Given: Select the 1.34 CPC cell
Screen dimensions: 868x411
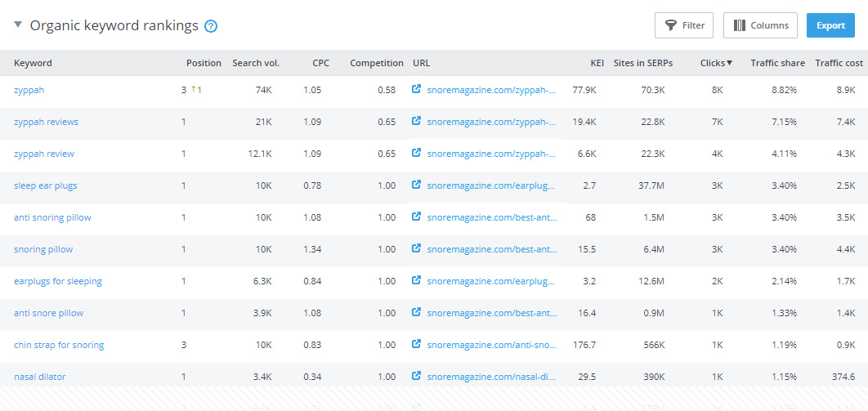Looking at the screenshot, I should [312, 249].
